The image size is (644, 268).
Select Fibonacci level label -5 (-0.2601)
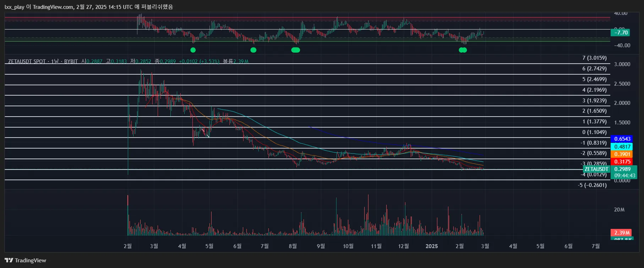click(x=592, y=185)
